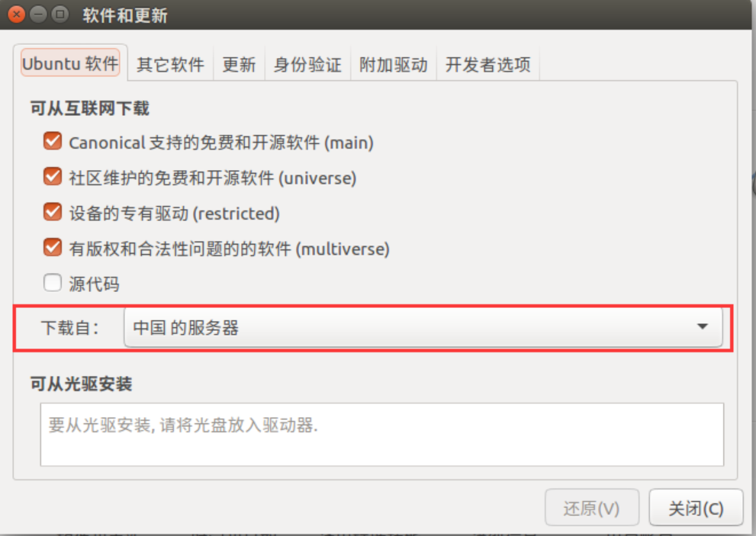
Task: Open the 下载自 server dropdown
Action: click(423, 327)
